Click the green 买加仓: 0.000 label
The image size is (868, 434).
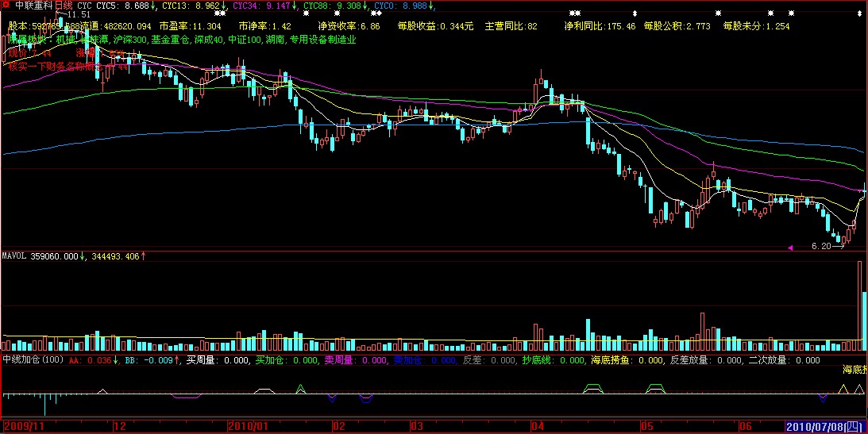pyautogui.click(x=286, y=360)
